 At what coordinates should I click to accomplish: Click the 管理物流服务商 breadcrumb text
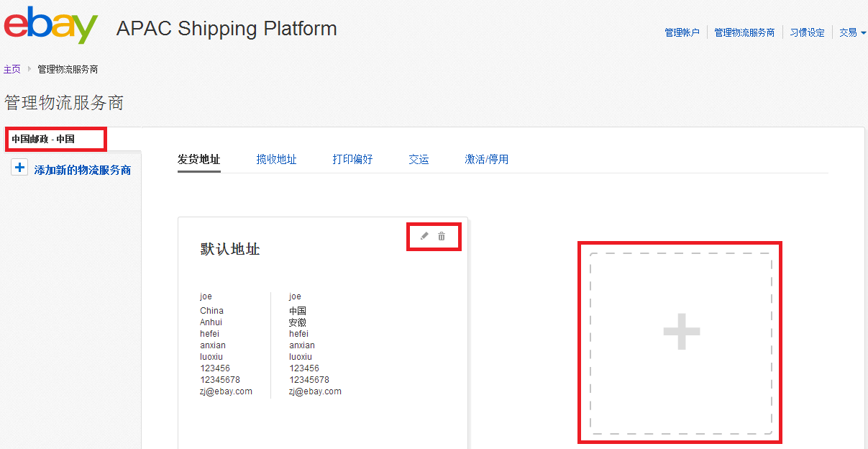pyautogui.click(x=68, y=69)
